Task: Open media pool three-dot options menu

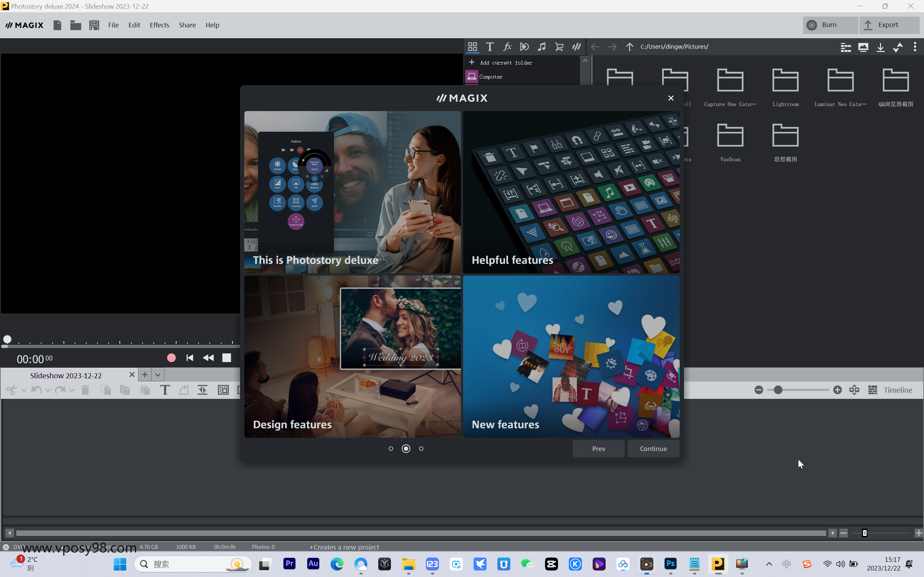Action: tap(915, 47)
